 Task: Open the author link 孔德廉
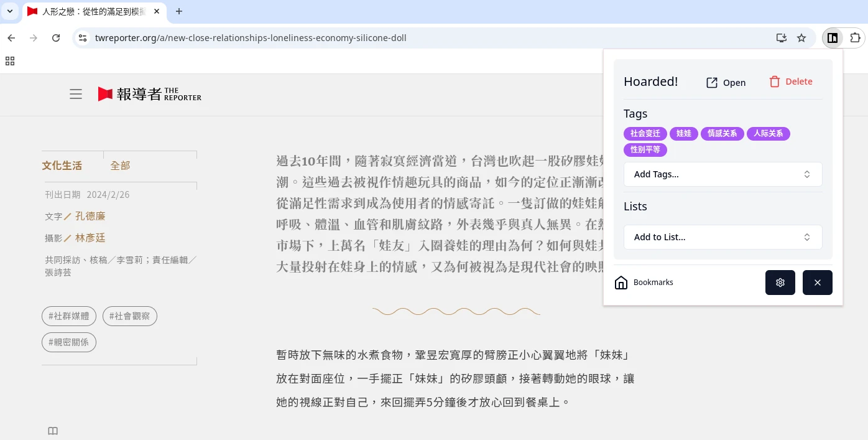pos(90,216)
